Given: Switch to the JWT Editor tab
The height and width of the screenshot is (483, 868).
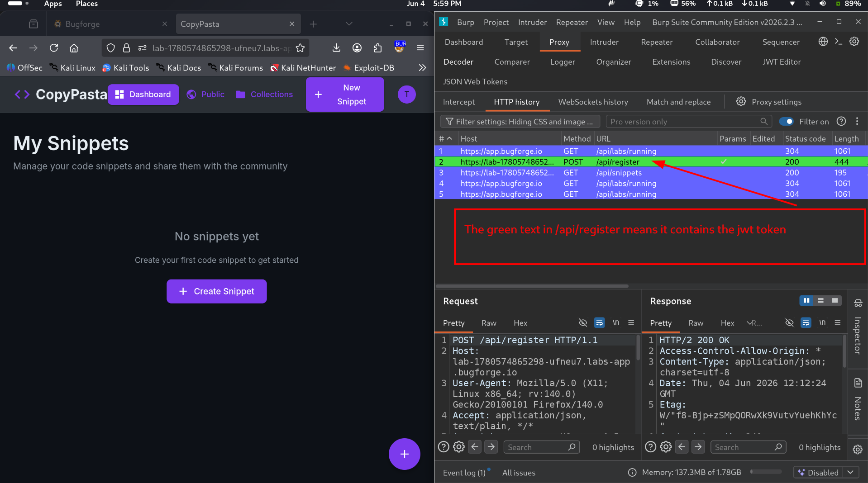Looking at the screenshot, I should point(782,62).
